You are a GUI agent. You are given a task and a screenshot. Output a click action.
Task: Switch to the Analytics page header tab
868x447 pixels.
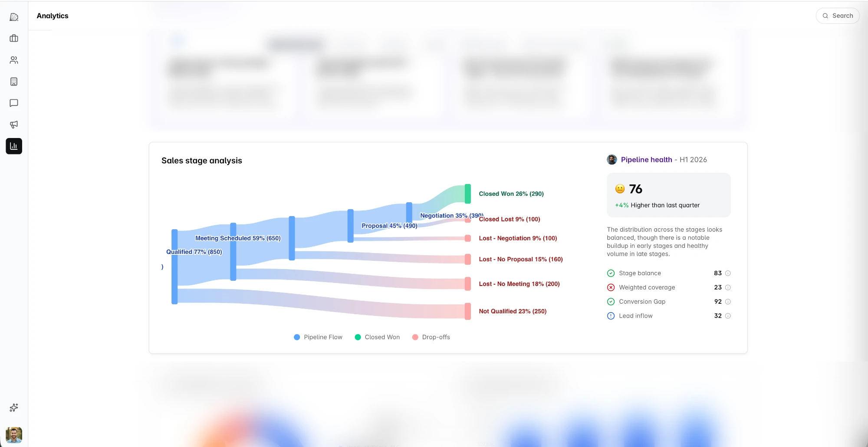coord(52,16)
